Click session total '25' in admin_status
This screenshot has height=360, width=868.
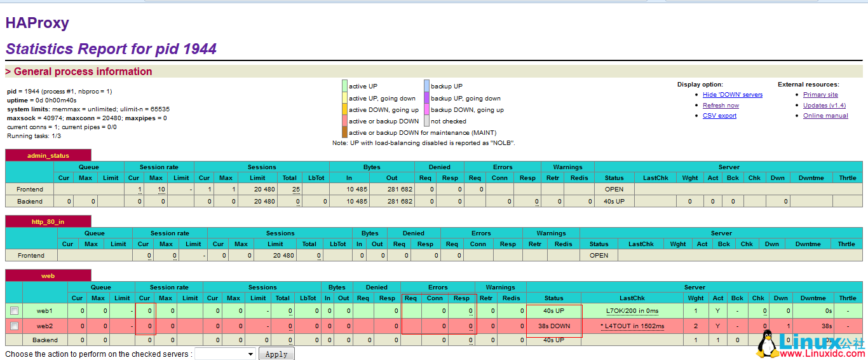pos(296,190)
